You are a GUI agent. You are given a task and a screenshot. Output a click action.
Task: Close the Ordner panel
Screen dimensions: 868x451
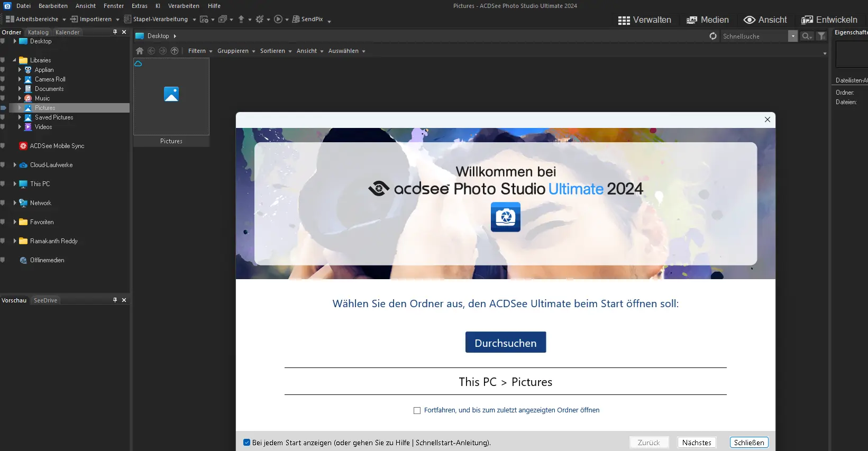124,32
